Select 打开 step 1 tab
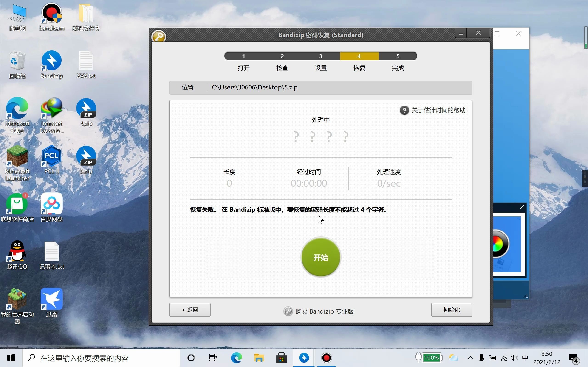588x367 pixels. click(x=243, y=56)
